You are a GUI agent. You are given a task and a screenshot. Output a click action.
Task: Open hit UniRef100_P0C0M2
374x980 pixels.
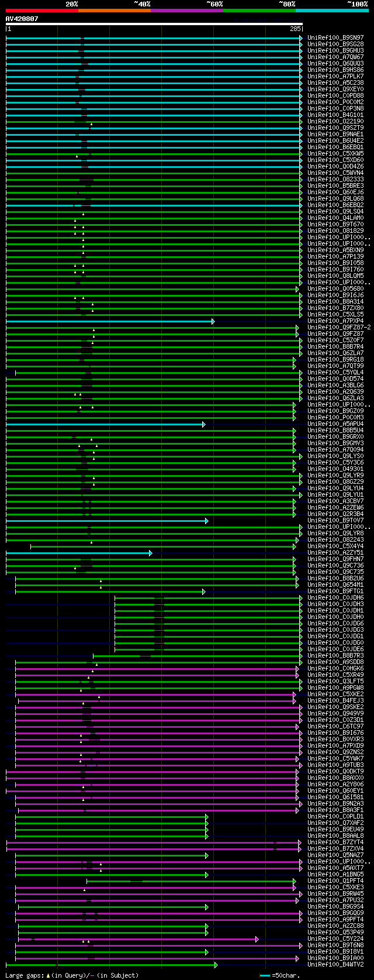point(335,102)
